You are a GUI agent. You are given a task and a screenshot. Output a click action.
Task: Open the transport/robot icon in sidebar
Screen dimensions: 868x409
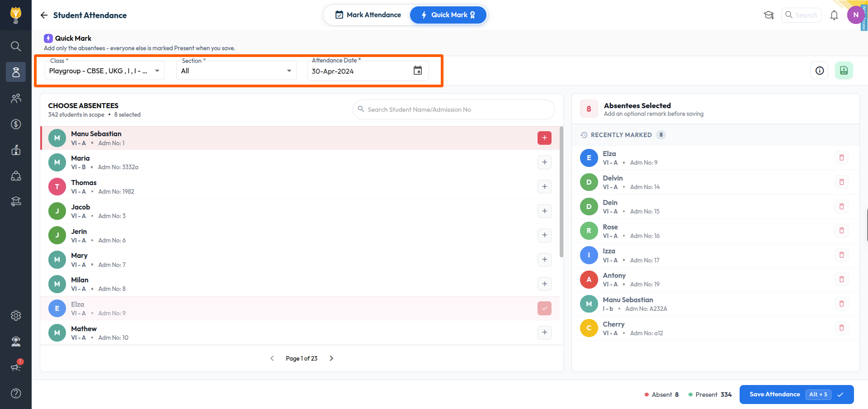coord(16,176)
